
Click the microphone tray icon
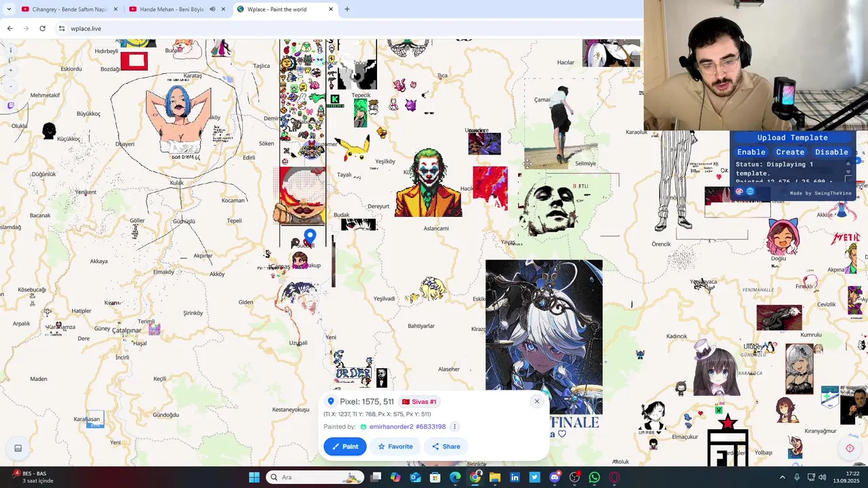[797, 477]
